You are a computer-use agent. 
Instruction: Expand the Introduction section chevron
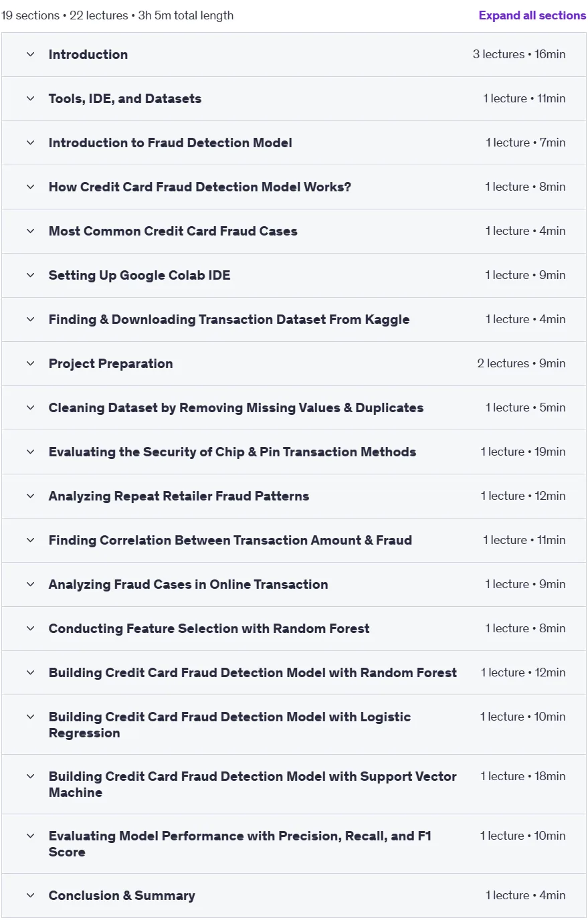click(30, 54)
